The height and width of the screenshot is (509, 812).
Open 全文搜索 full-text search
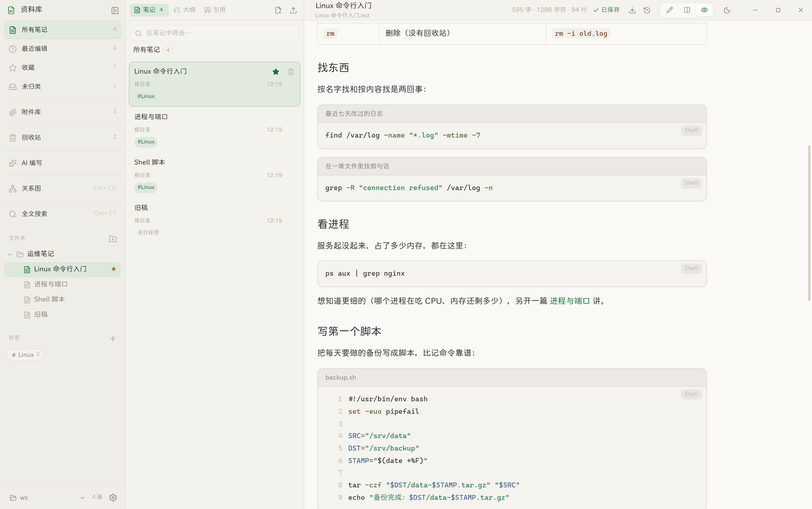63,214
